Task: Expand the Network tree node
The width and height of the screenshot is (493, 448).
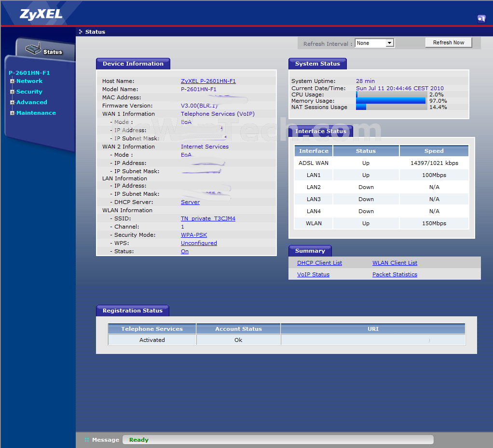Action: (12, 81)
